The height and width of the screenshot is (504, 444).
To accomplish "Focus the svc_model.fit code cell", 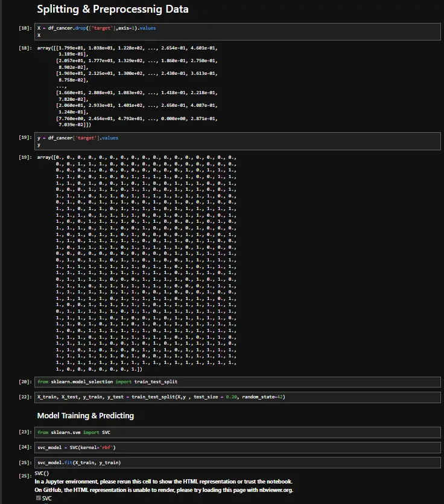I will point(238,462).
